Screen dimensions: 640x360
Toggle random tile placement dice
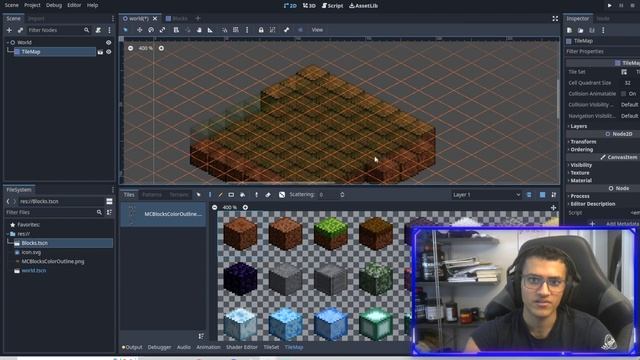[x=282, y=195]
